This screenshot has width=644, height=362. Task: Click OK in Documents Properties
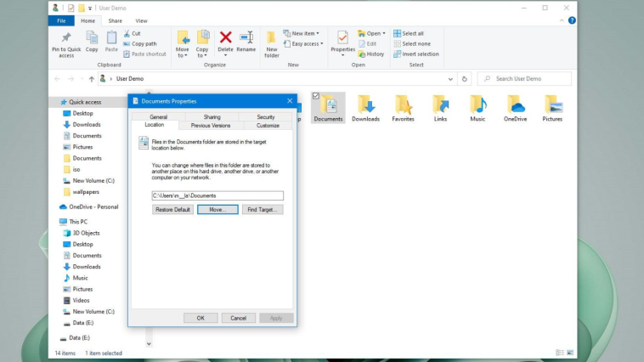pyautogui.click(x=201, y=318)
